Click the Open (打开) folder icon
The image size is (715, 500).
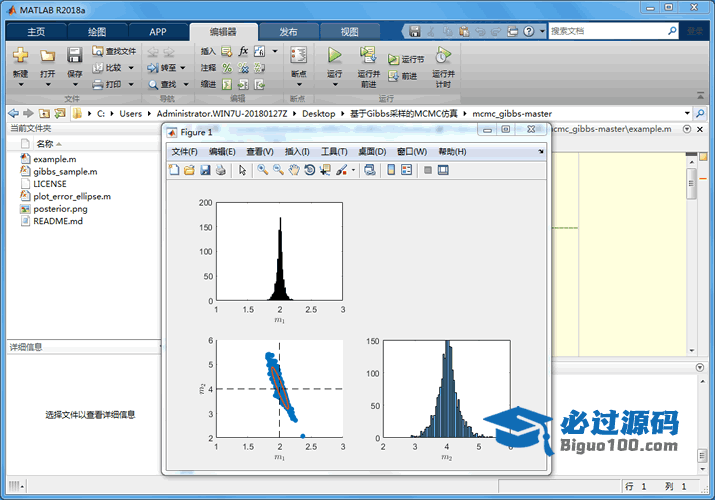pyautogui.click(x=47, y=56)
